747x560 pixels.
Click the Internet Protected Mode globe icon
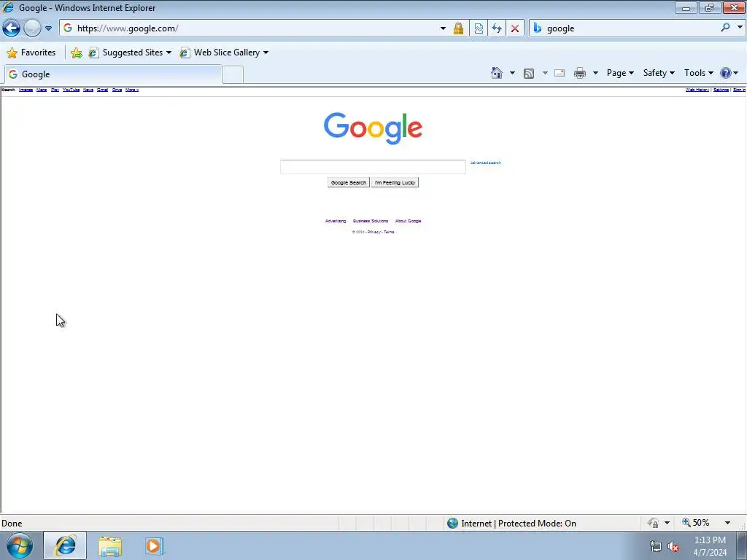(452, 524)
